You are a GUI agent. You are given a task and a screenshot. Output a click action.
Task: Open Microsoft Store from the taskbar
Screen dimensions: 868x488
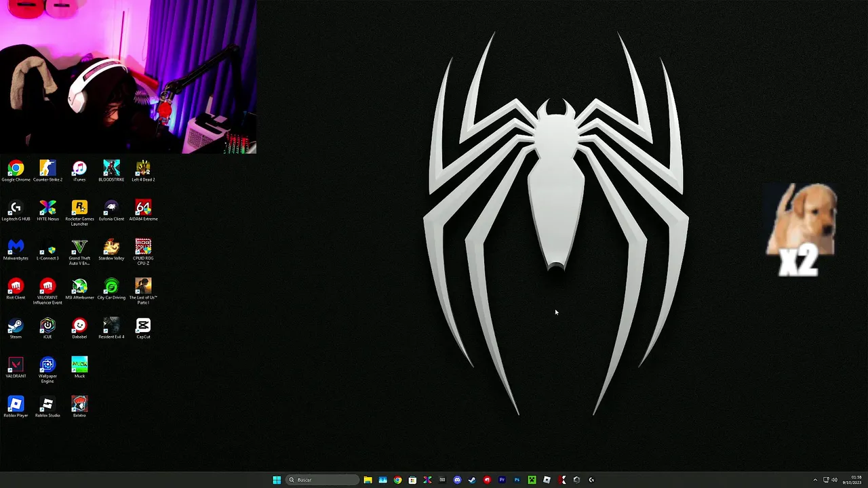412,480
